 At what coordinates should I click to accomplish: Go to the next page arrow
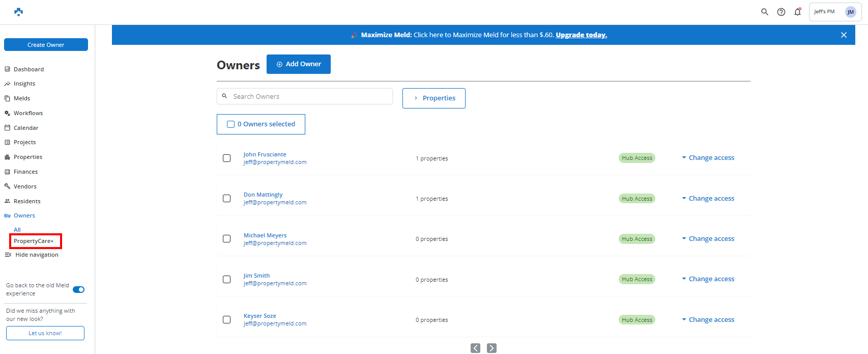pos(491,348)
